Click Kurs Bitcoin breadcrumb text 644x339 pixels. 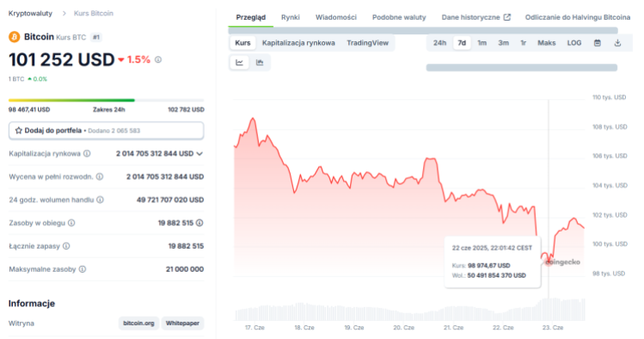(x=94, y=14)
